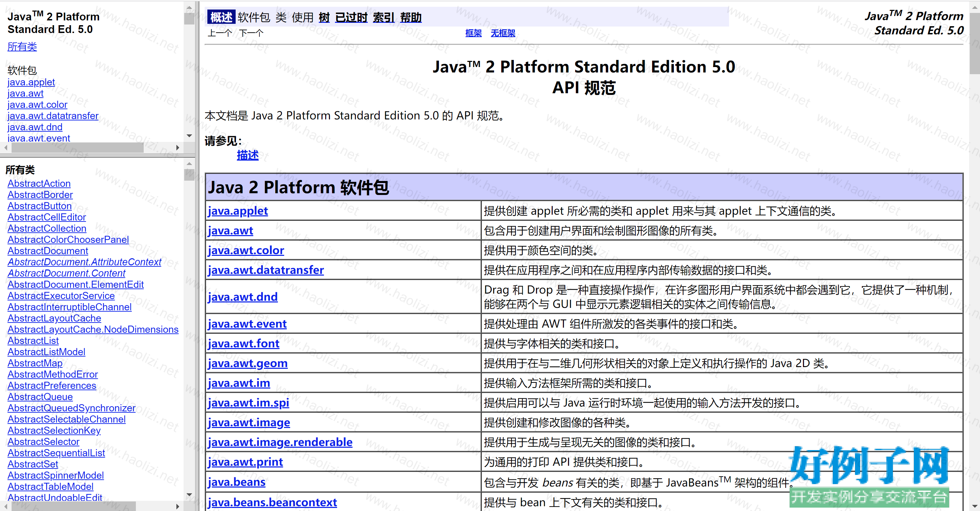Screen dimensions: 980x511
Task: Open java.awt.datatransfer in the package table
Action: point(266,270)
